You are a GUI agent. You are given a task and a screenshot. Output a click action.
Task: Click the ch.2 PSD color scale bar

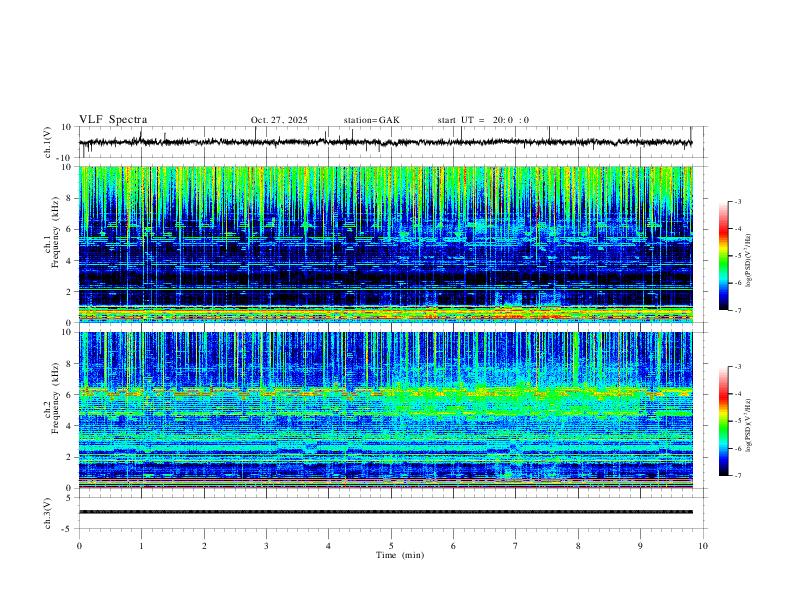click(724, 421)
